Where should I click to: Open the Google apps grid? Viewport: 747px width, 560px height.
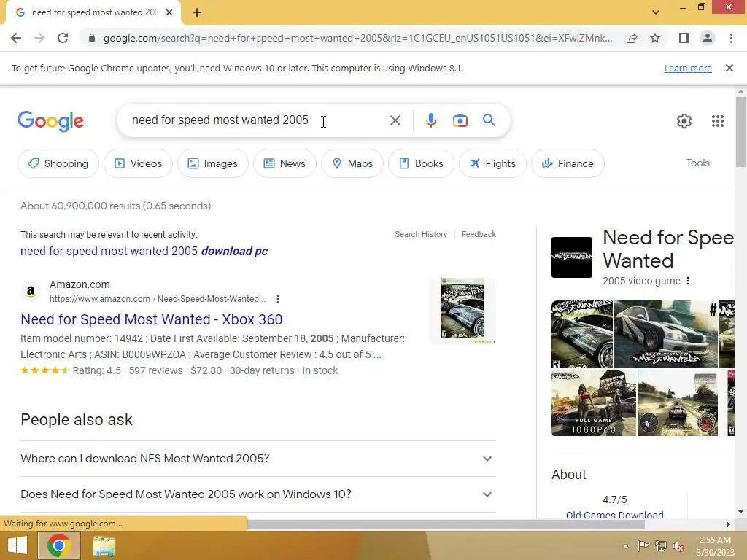point(718,121)
